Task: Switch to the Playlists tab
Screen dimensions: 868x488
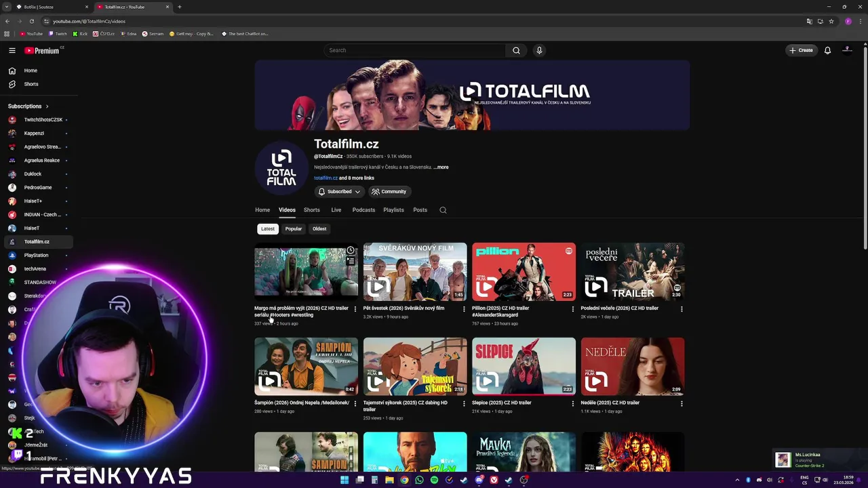Action: coord(393,210)
